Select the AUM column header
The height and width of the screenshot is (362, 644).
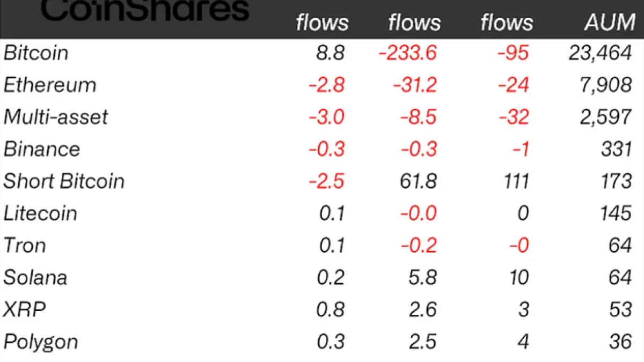[609, 23]
